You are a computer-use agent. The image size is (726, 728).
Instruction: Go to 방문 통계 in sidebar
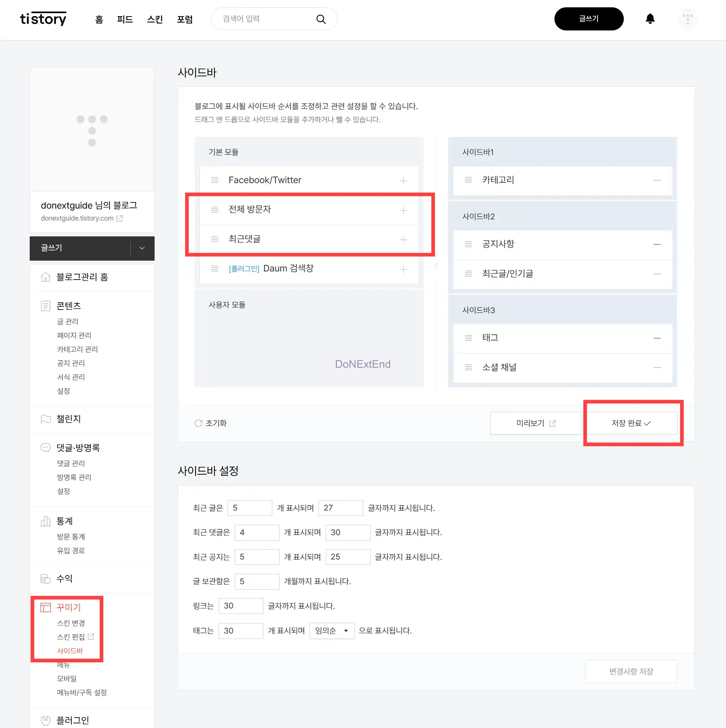71,536
